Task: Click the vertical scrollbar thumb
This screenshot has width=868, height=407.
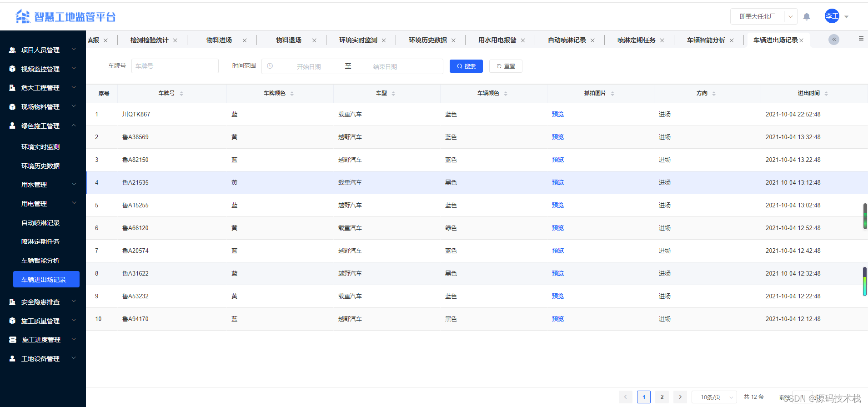Action: pyautogui.click(x=865, y=216)
